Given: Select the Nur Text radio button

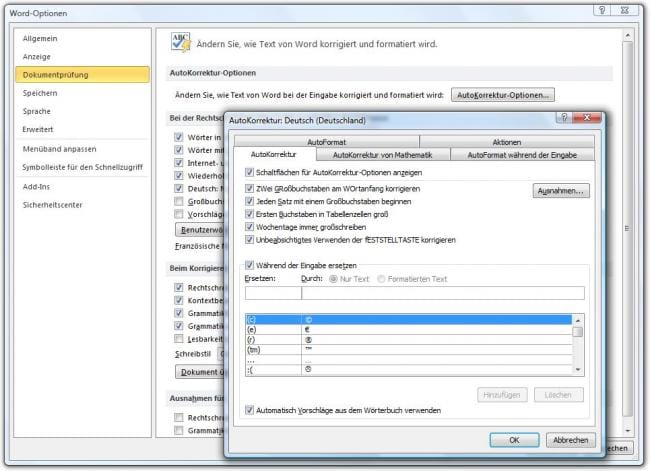Looking at the screenshot, I should pyautogui.click(x=333, y=279).
